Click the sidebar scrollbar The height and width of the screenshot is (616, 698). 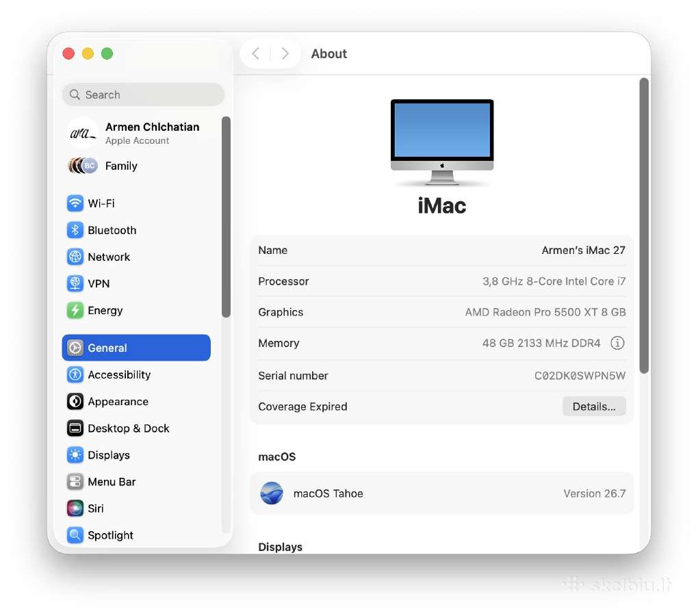click(x=226, y=217)
